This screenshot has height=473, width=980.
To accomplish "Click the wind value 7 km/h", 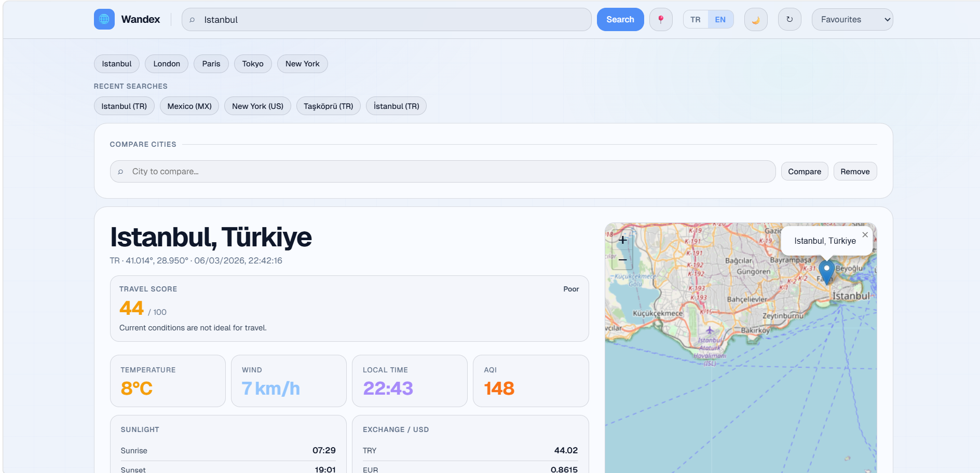I will [271, 388].
